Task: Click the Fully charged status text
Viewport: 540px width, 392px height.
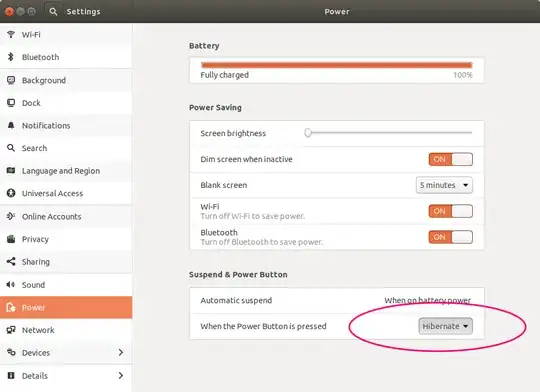Action: pyautogui.click(x=225, y=75)
